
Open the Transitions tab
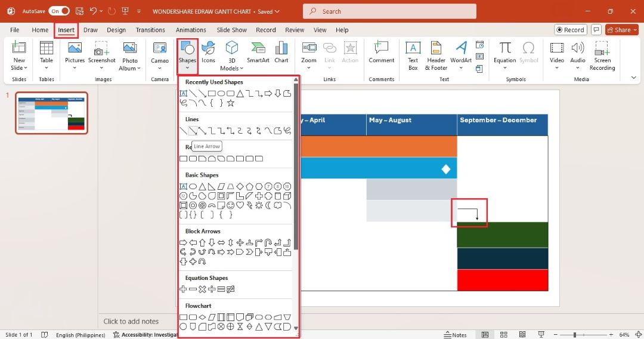[150, 30]
